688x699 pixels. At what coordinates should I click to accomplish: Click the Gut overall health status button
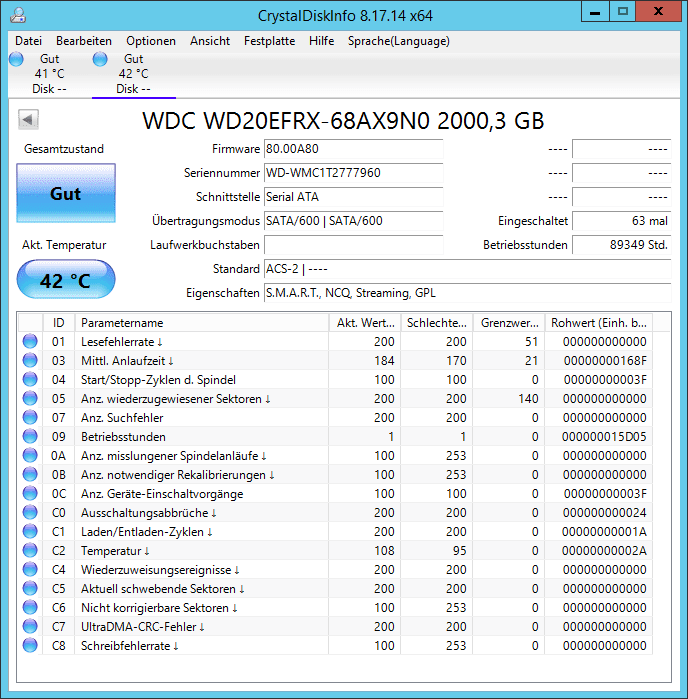point(66,193)
